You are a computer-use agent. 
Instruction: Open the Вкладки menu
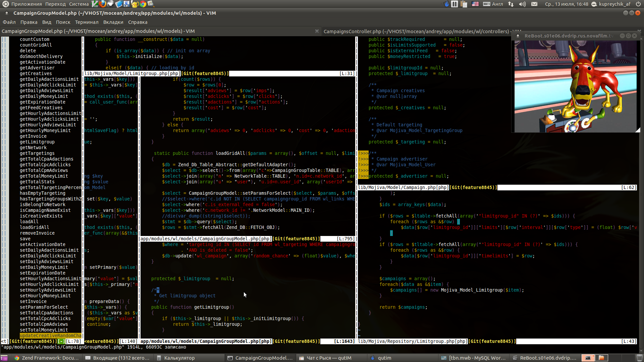113,22
